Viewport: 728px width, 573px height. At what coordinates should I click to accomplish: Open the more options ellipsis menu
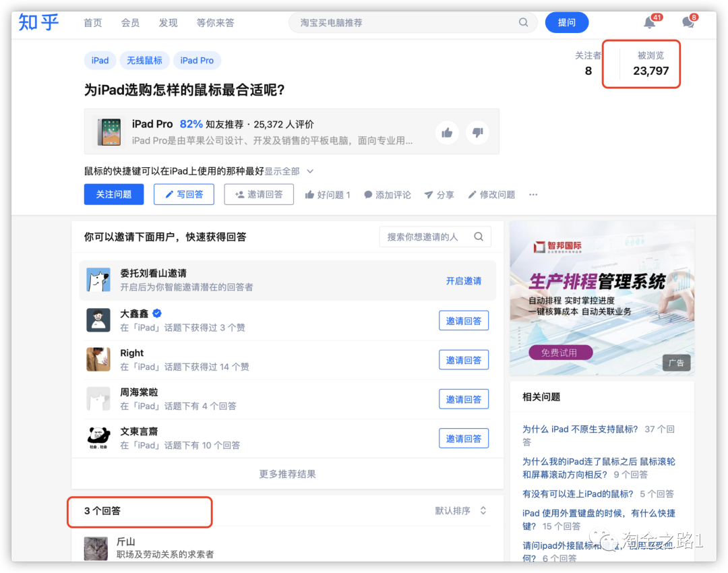533,195
